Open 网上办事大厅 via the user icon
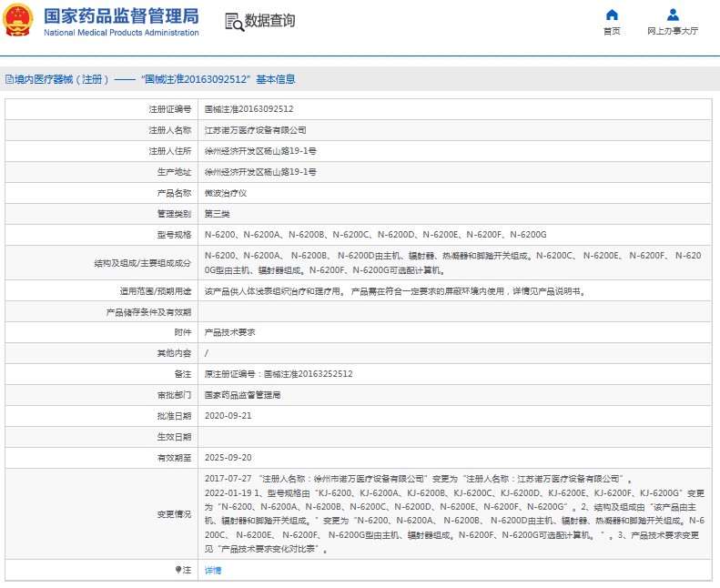The height and width of the screenshot is (588, 720). pyautogui.click(x=673, y=15)
